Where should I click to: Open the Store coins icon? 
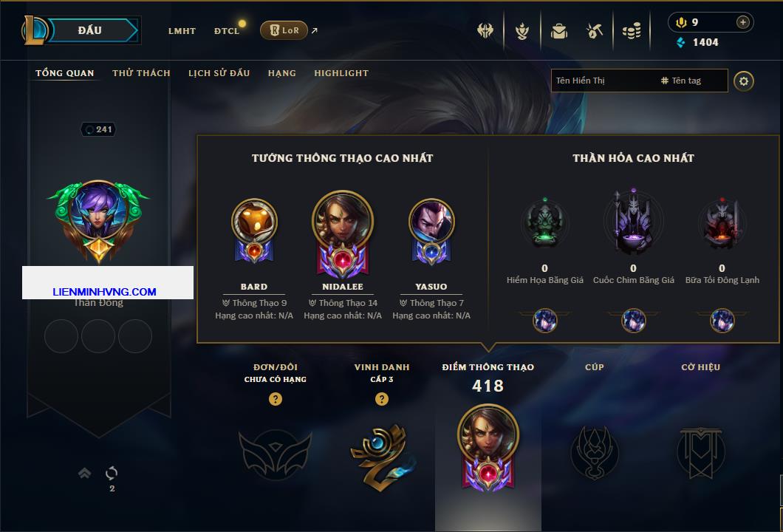point(632,31)
